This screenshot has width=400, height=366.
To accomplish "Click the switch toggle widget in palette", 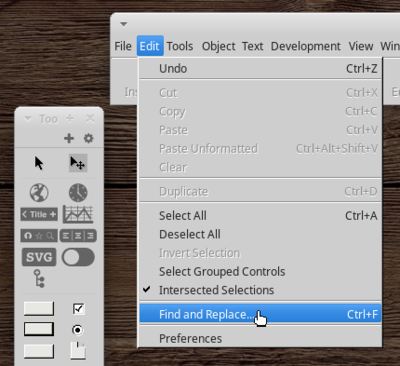I will (78, 257).
